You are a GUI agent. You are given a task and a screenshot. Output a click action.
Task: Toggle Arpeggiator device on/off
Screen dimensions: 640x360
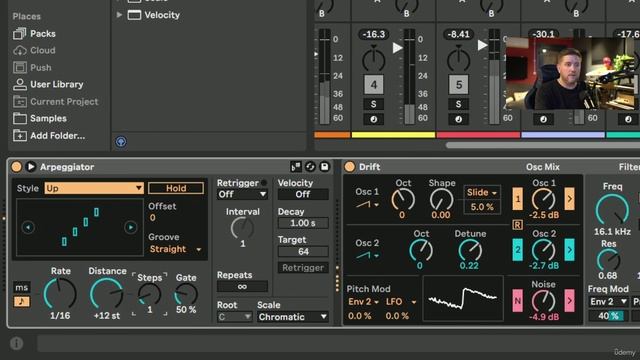click(x=17, y=167)
